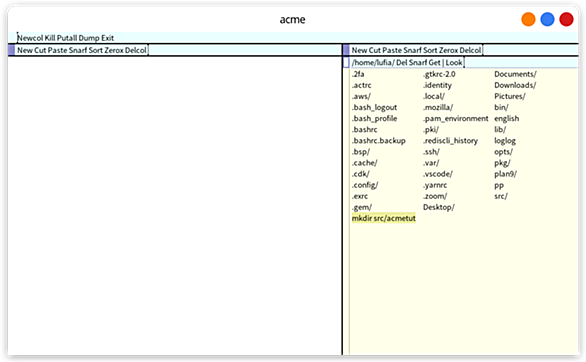Click Zerox in the left column tag

pyautogui.click(x=114, y=50)
